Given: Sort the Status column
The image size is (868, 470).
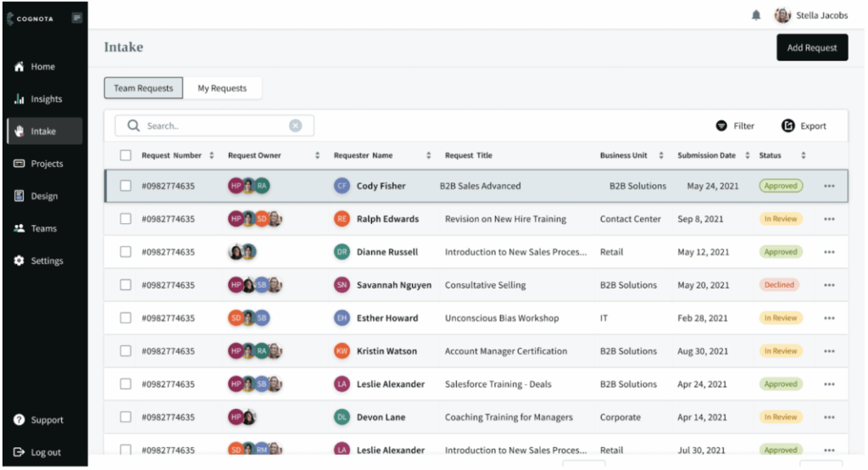Looking at the screenshot, I should pyautogui.click(x=803, y=155).
